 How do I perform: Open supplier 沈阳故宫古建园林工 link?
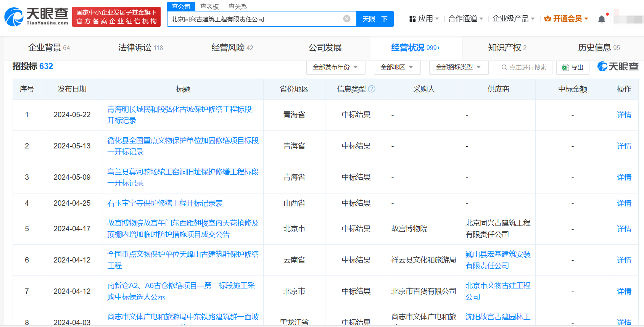[x=498, y=317]
